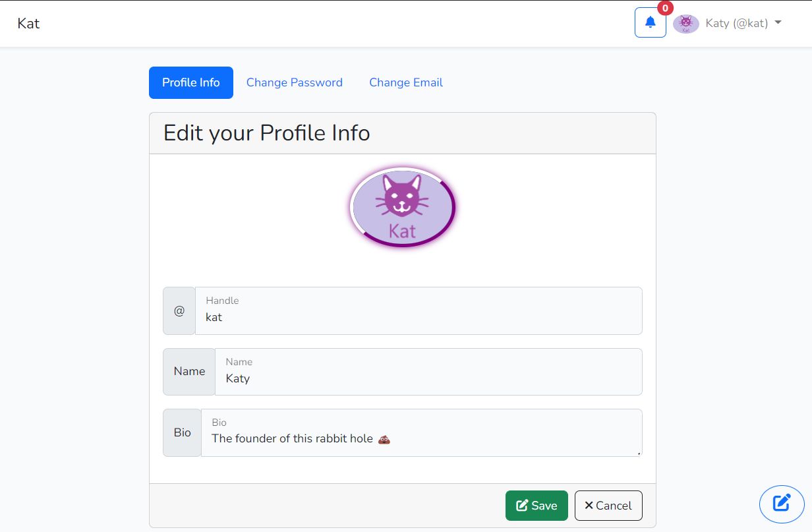Click the Bio label addon
The height and width of the screenshot is (532, 812).
pos(183,433)
